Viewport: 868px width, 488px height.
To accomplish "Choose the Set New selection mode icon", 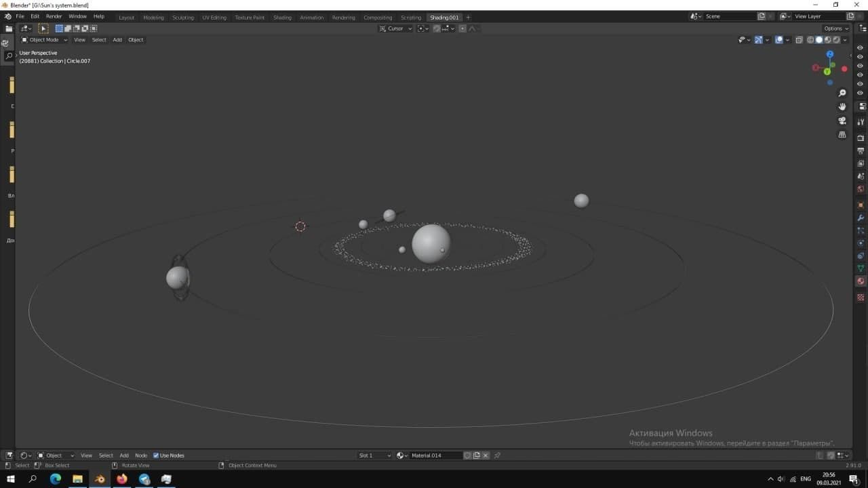I will [59, 28].
